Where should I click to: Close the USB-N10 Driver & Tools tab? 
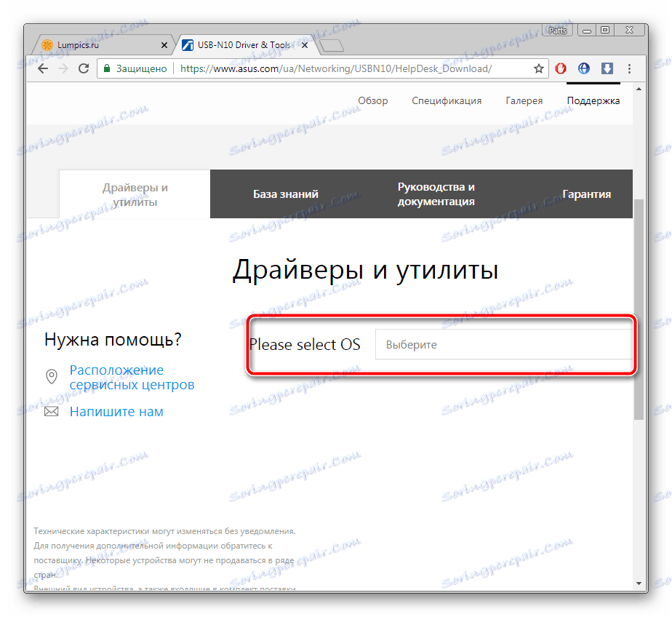(x=305, y=45)
